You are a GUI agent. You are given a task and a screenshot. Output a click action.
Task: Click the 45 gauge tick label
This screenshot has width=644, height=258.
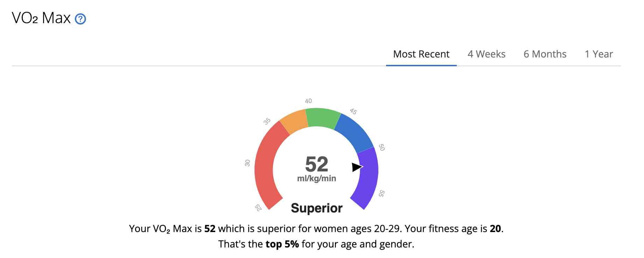(x=353, y=111)
